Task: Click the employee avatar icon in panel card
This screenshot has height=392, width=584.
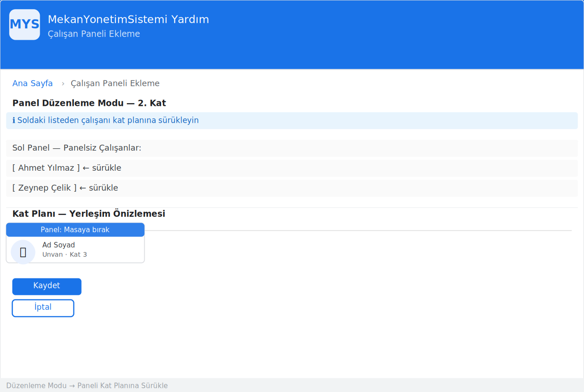Action: 23,252
